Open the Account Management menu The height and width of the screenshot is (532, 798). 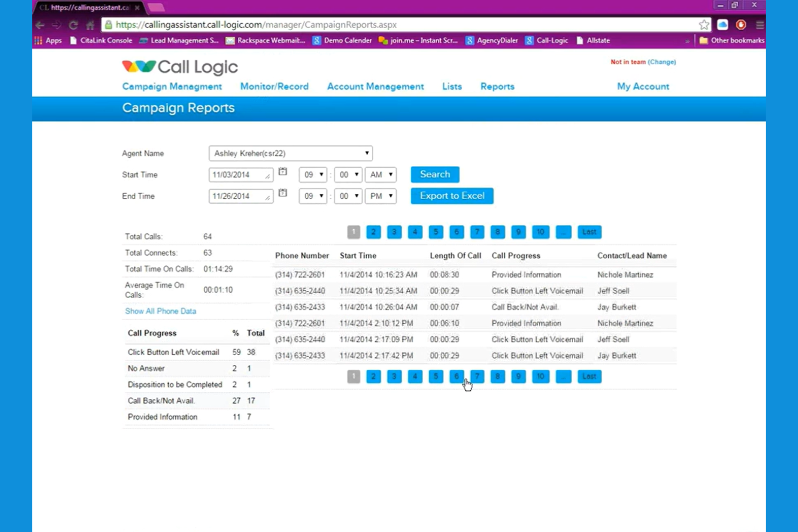point(375,86)
